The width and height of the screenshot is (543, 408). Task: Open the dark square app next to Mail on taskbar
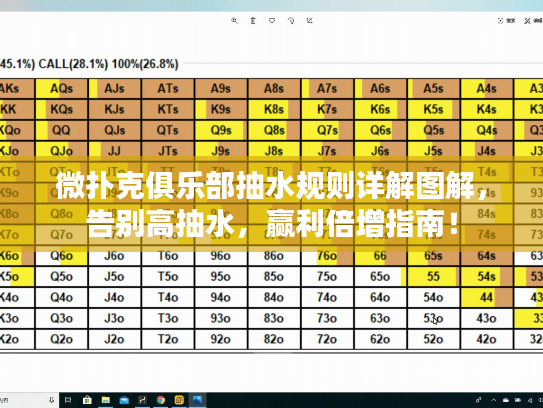coord(142,400)
